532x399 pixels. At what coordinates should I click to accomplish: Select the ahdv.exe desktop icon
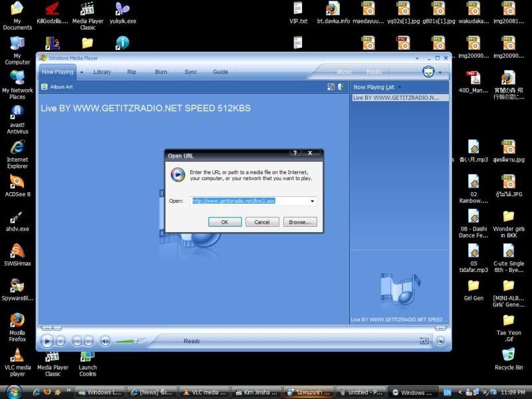[x=17, y=221]
